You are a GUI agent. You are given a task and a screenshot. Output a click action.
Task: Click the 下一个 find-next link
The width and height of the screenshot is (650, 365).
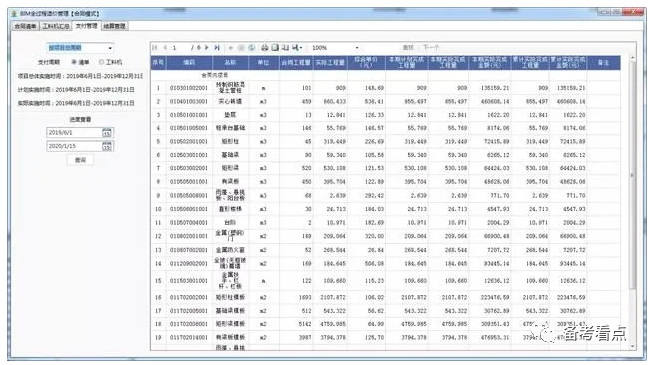tap(431, 48)
